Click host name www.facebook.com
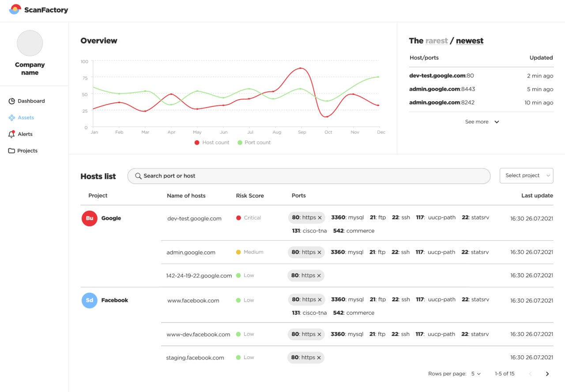 pos(193,301)
